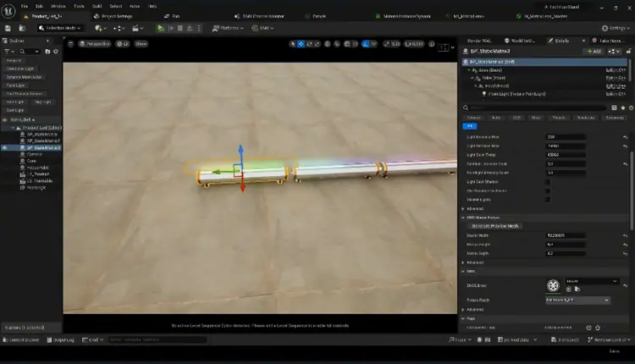
Task: Select the viewport select mode tool
Action: (x=292, y=44)
